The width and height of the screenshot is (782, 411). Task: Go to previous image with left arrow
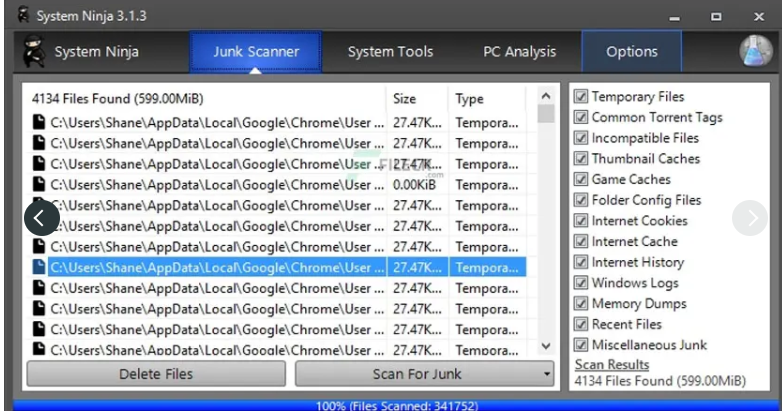[x=41, y=218]
